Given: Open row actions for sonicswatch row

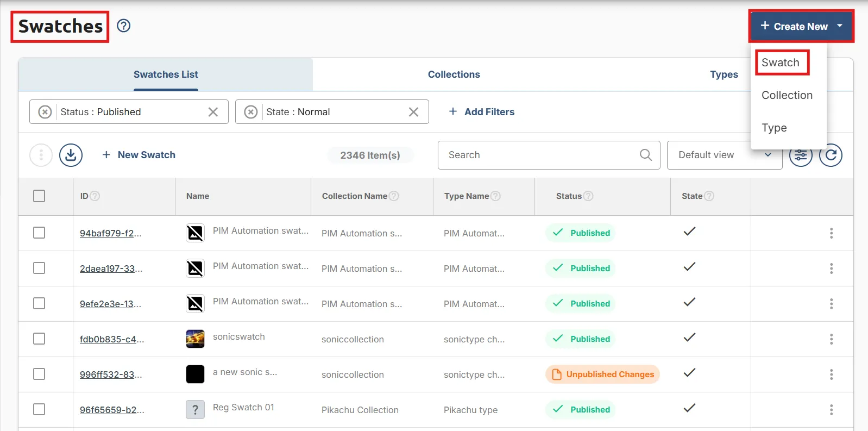Looking at the screenshot, I should click(831, 339).
